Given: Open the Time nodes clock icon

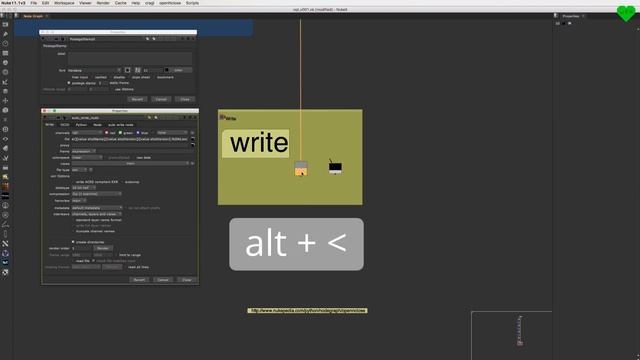Looking at the screenshot, I should [x=5, y=43].
